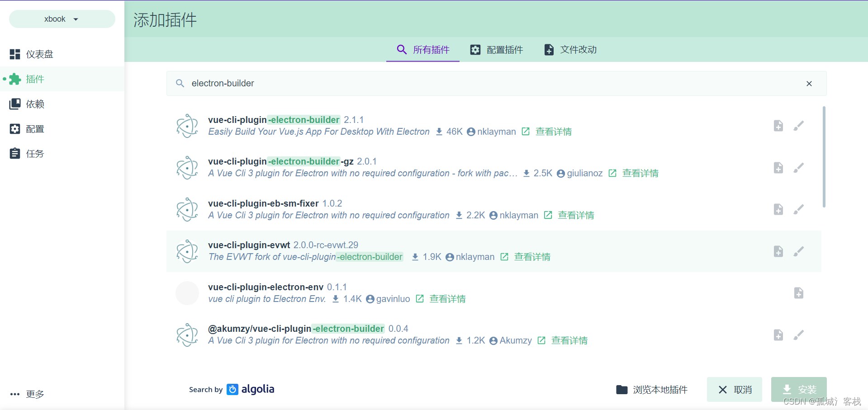Open the xbook project dropdown
The width and height of the screenshot is (868, 410).
click(62, 19)
